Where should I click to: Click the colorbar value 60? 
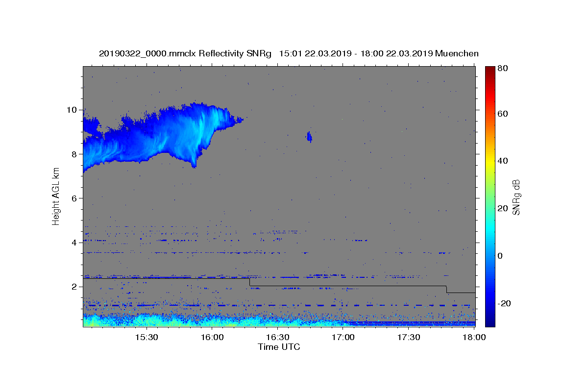click(502, 114)
